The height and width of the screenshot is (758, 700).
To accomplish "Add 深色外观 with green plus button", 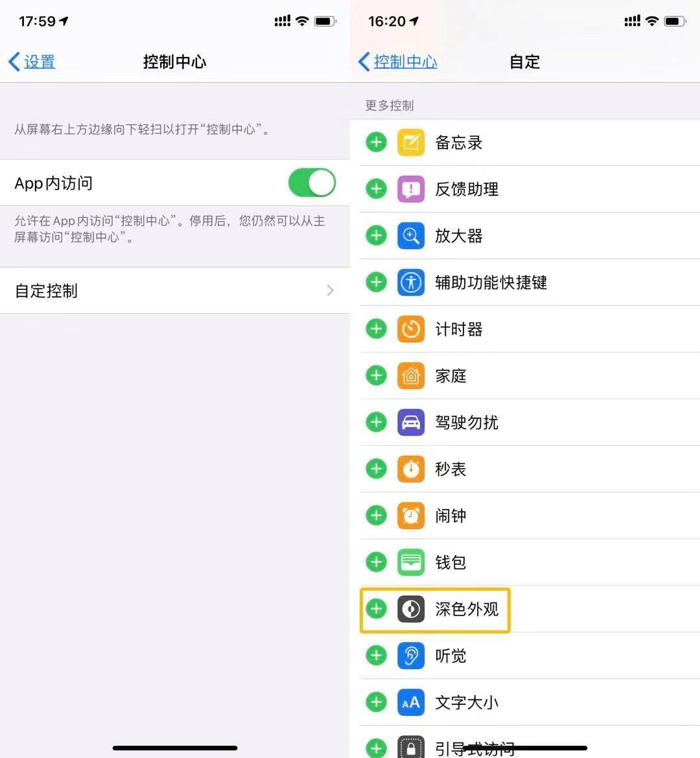I will coord(376,610).
